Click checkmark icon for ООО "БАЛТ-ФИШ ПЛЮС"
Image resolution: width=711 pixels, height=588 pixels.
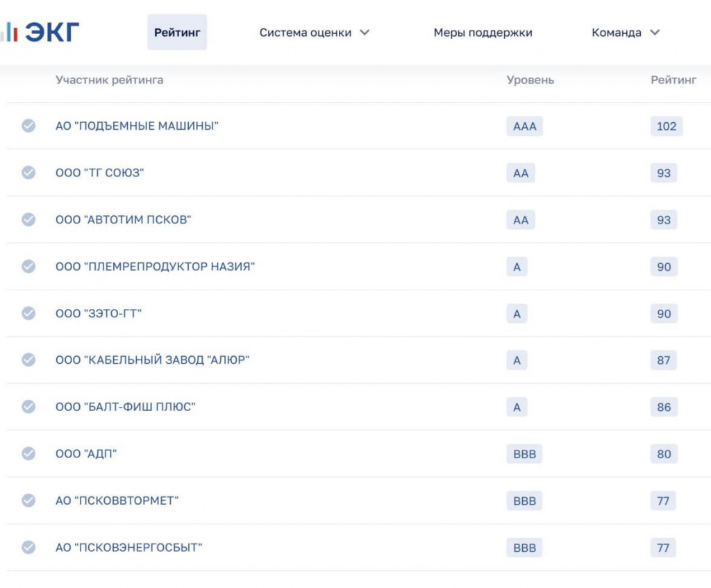click(x=28, y=407)
